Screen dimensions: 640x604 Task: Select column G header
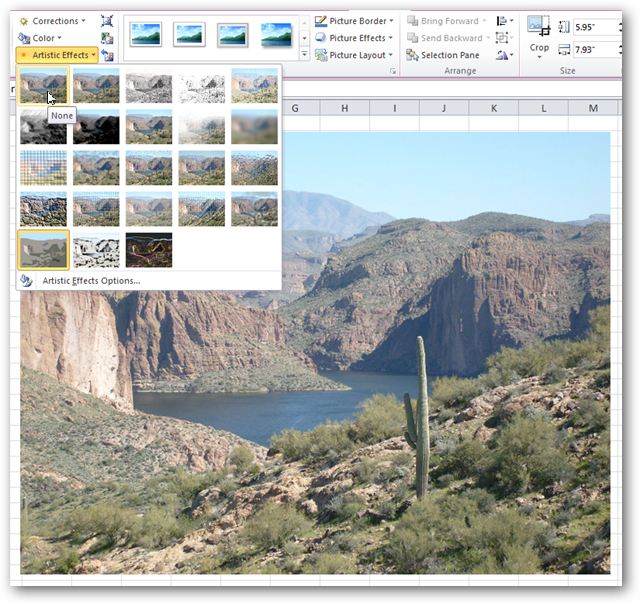click(x=295, y=109)
